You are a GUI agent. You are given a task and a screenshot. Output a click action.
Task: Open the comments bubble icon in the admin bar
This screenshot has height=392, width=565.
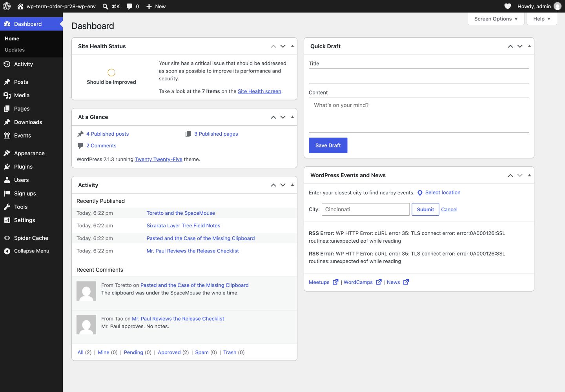tap(129, 6)
